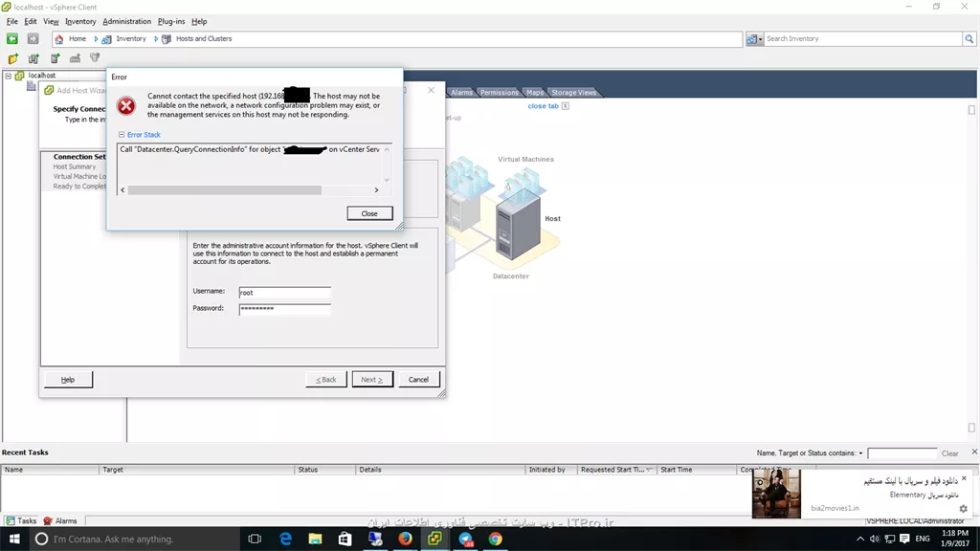This screenshot has width=980, height=551.
Task: Open Firefox from the taskbar
Action: pyautogui.click(x=405, y=539)
